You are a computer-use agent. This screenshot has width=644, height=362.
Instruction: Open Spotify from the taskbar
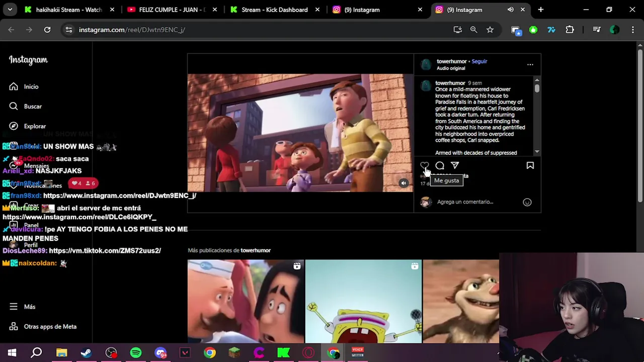point(136,353)
